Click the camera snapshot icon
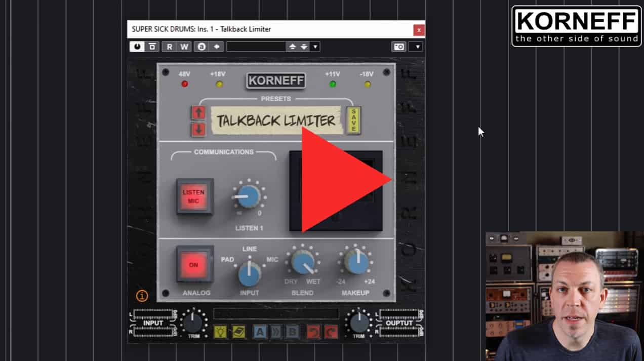The height and width of the screenshot is (361, 644). (399, 47)
